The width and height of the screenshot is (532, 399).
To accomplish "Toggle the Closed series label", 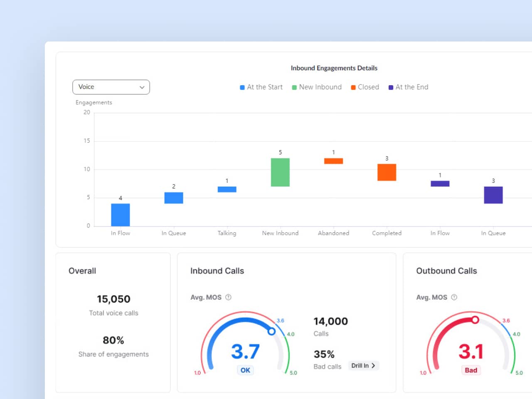I will coord(368,87).
